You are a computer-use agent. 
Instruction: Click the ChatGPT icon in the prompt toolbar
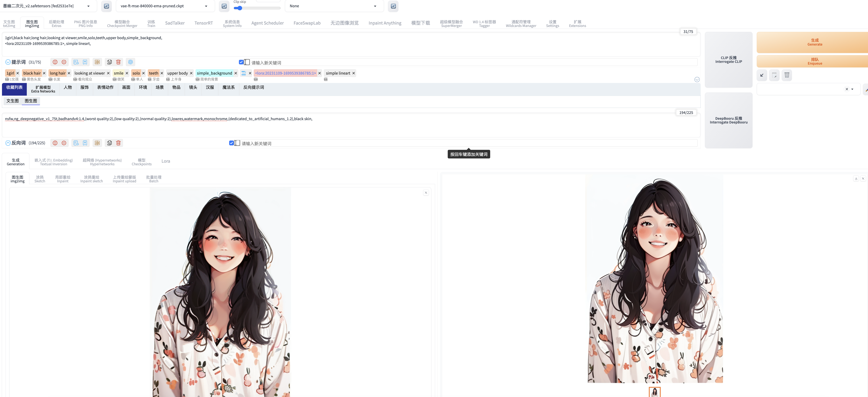[x=131, y=62]
